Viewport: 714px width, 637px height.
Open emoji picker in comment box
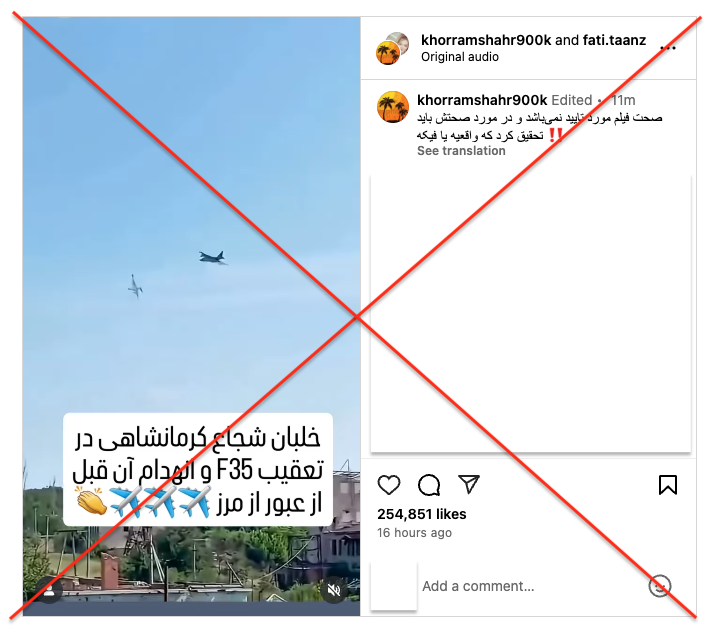(x=660, y=586)
